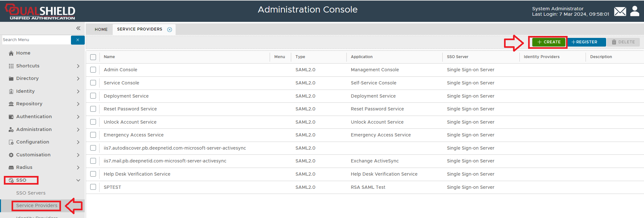Close the Service Providers tab

(x=170, y=30)
